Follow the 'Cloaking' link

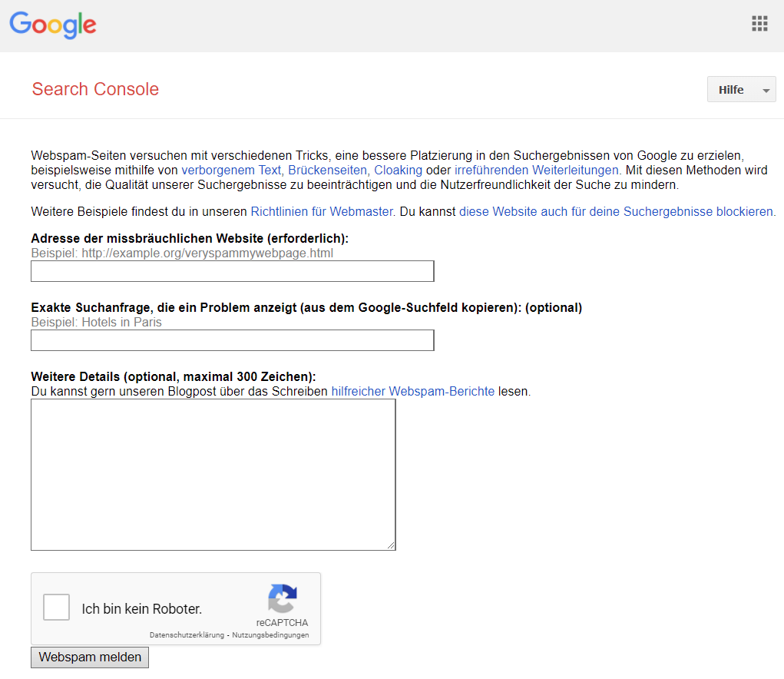398,170
